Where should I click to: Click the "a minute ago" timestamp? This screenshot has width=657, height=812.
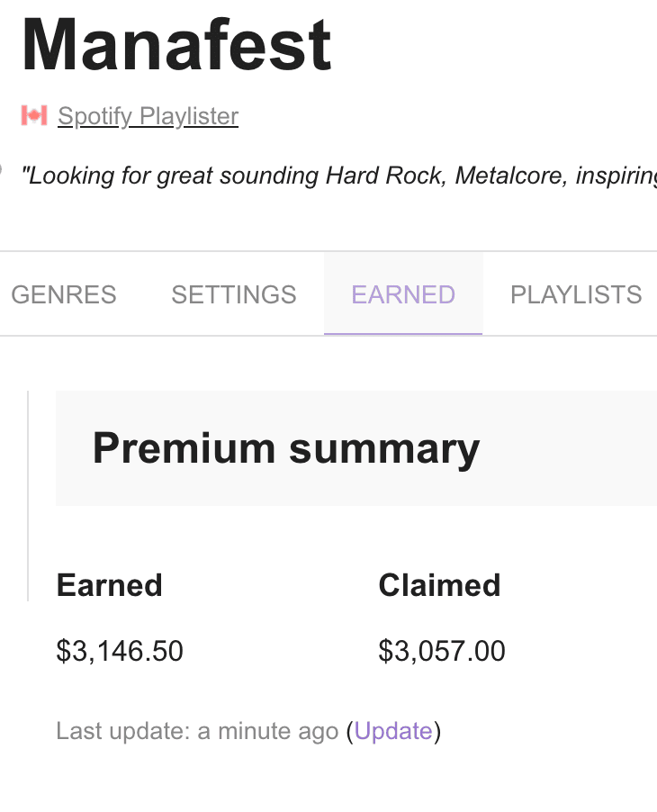[x=267, y=731]
